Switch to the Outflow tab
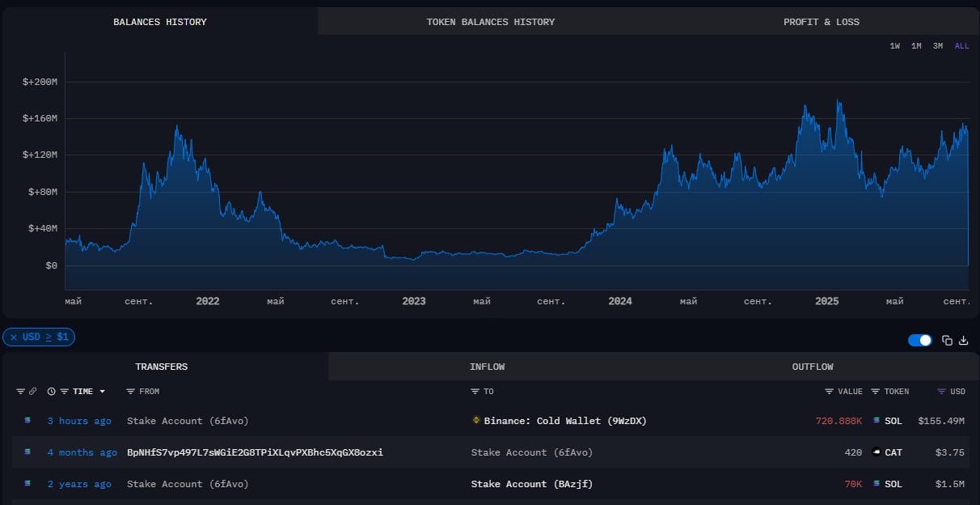The height and width of the screenshot is (505, 980). (x=813, y=367)
